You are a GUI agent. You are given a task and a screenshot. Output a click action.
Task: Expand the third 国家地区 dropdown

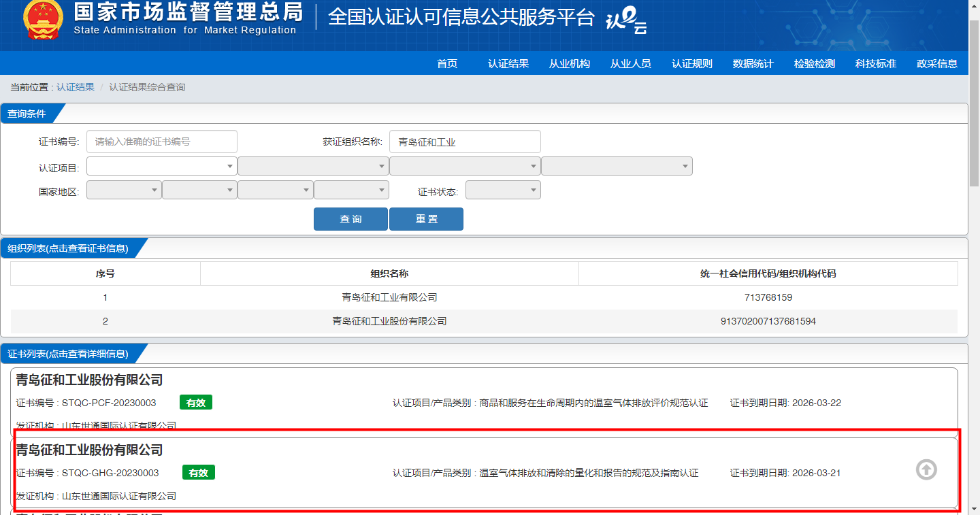coord(276,190)
